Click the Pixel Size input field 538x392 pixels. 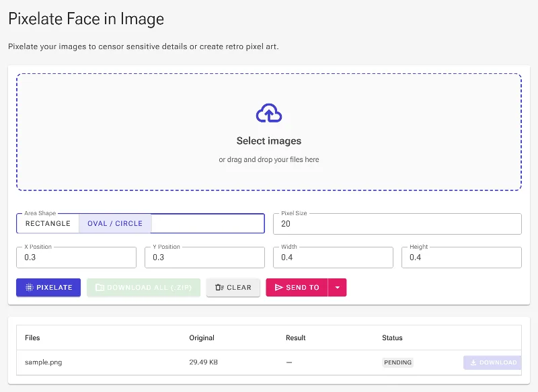(397, 224)
